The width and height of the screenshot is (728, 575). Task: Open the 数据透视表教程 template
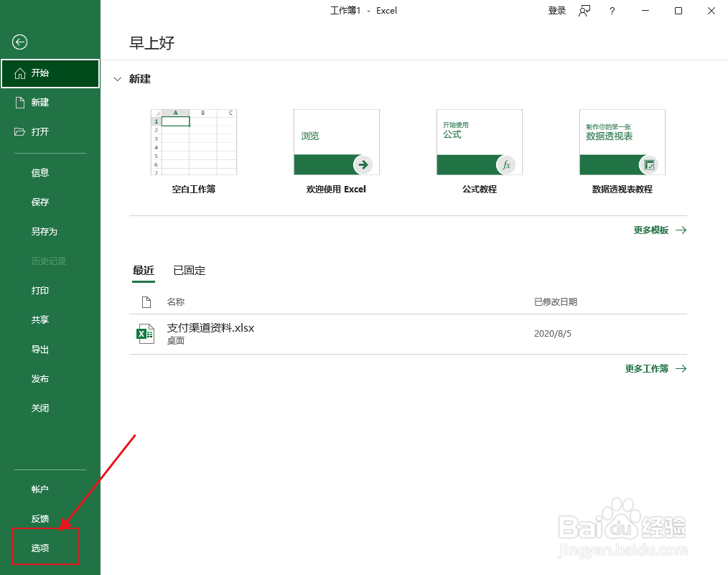(x=622, y=142)
